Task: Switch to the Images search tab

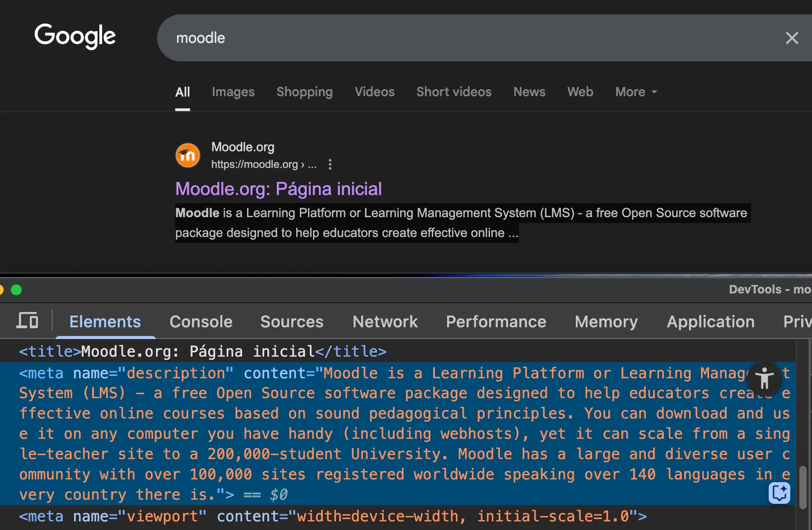Action: 233,92
